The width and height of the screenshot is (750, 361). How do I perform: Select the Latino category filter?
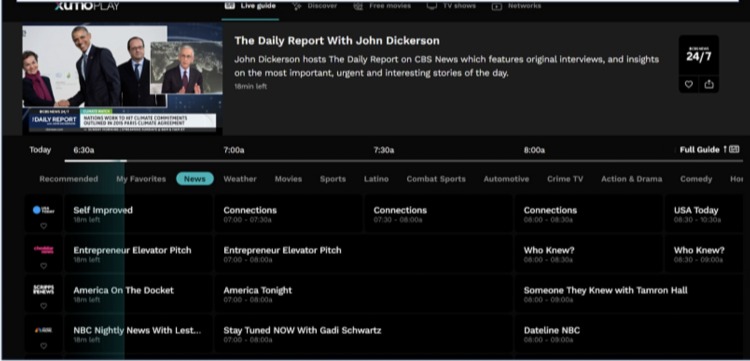coord(376,179)
